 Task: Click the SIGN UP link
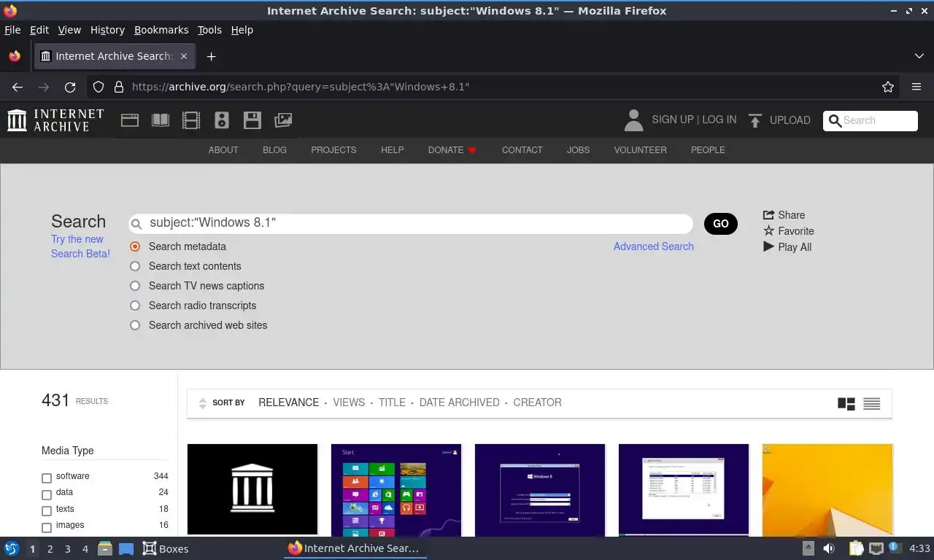(673, 120)
